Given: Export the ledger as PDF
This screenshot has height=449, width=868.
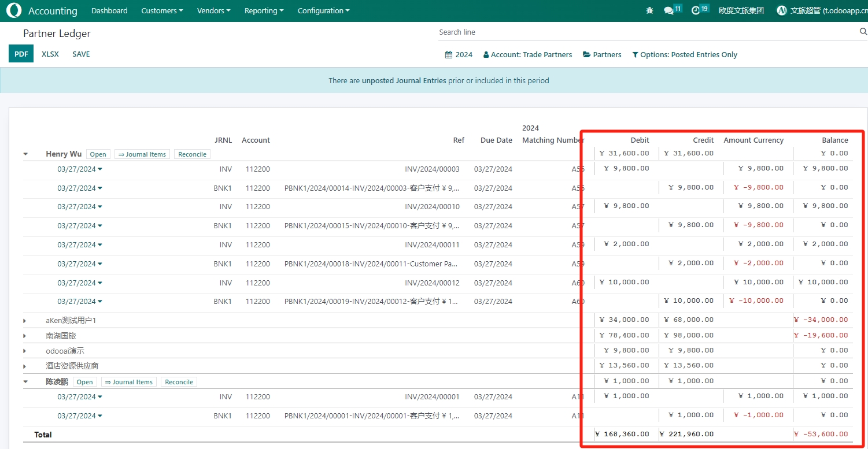Looking at the screenshot, I should (x=21, y=54).
